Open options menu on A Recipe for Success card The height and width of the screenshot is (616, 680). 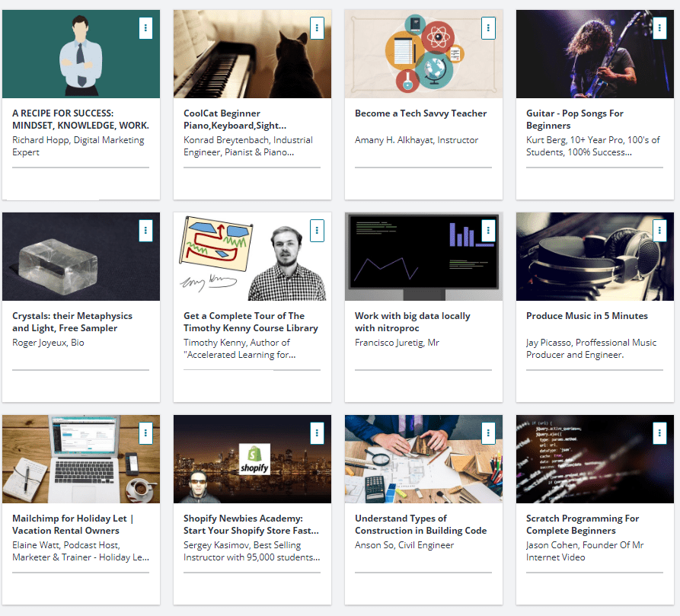[146, 28]
